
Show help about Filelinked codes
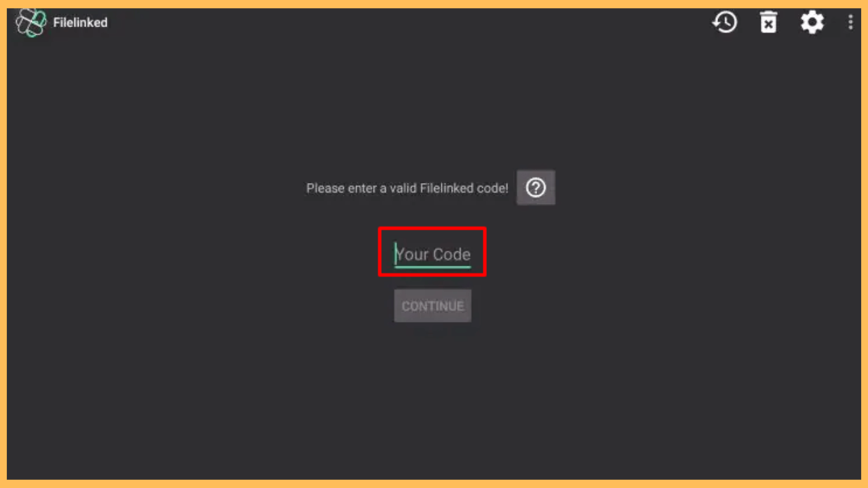[536, 188]
